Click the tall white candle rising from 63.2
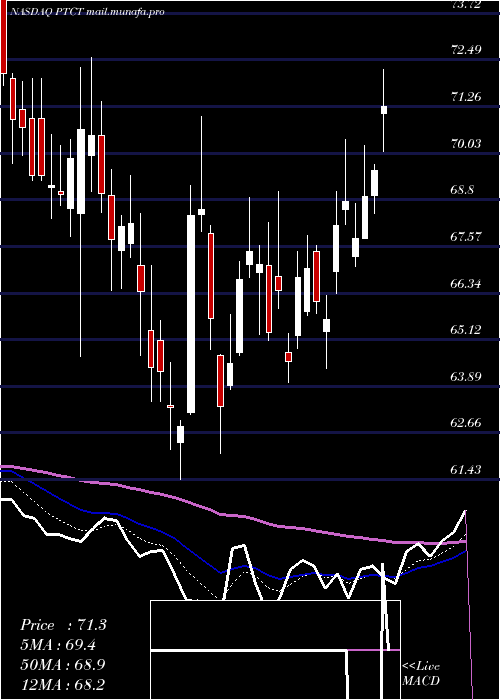This screenshot has width=500, height=700. click(x=191, y=314)
